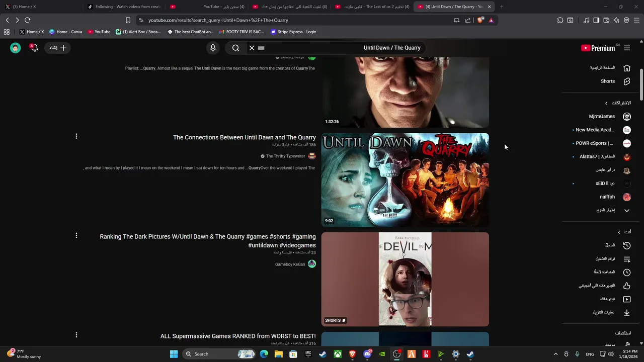Open the Alert Box / Streamlabs bookmark
The height and width of the screenshot is (362, 644).
[x=138, y=32]
